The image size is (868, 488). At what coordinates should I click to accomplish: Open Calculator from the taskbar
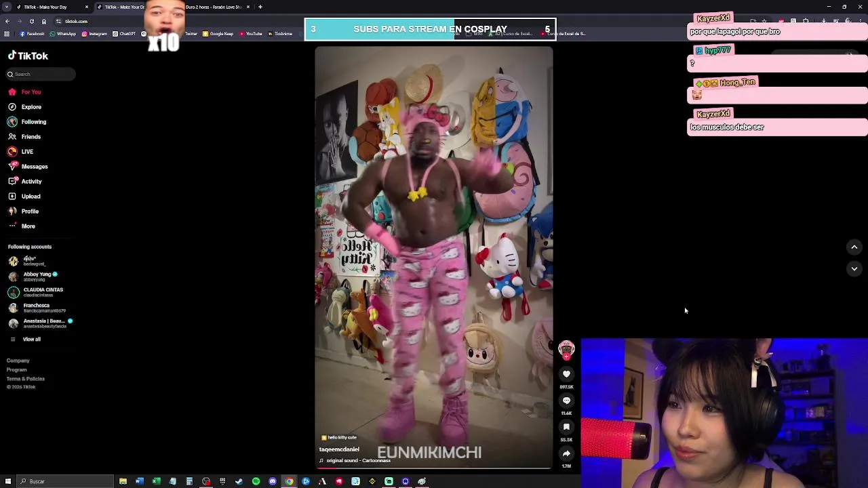pos(189,481)
